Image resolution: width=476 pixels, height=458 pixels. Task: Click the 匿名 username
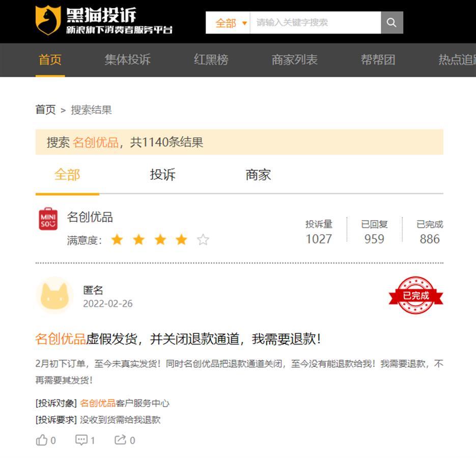tap(93, 290)
